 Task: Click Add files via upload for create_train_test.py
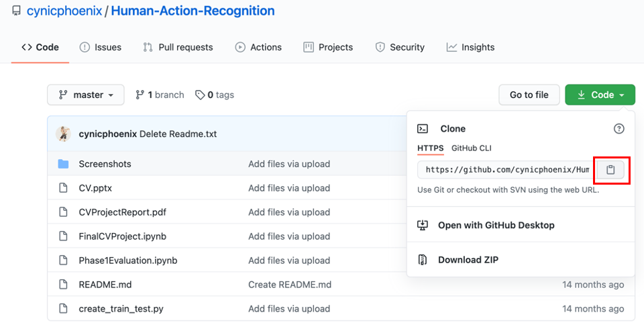point(289,309)
